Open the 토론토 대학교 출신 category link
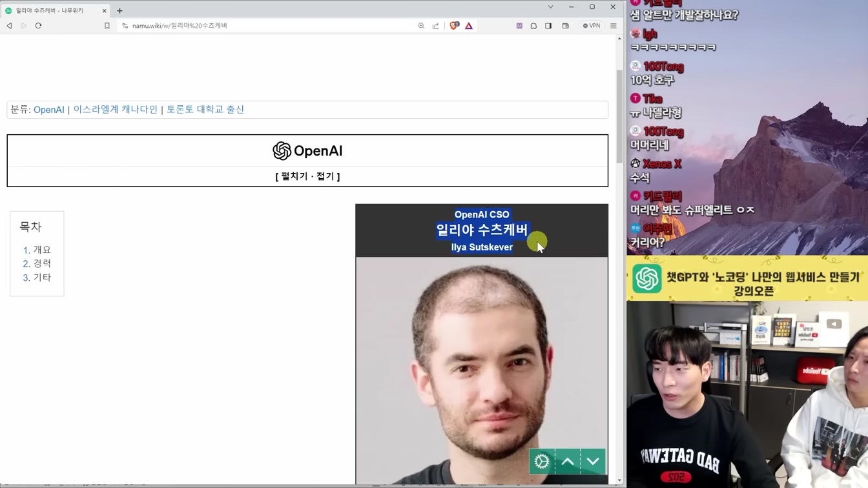Image resolution: width=868 pixels, height=488 pixels. (x=205, y=110)
